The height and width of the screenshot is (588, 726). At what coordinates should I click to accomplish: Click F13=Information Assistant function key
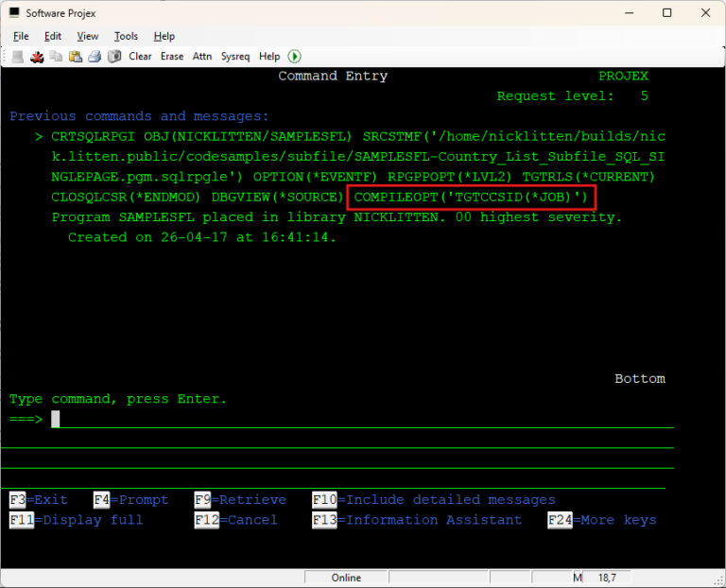417,520
